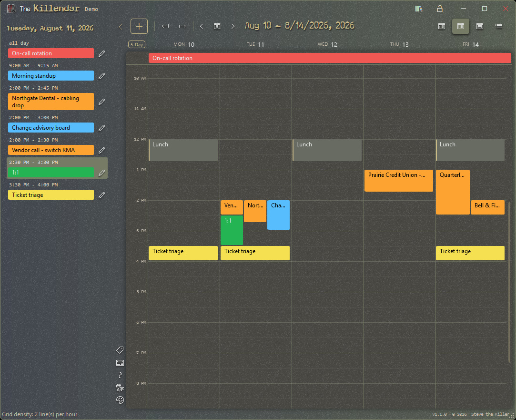Open the color palette theme icon
The width and height of the screenshot is (516, 420).
120,400
